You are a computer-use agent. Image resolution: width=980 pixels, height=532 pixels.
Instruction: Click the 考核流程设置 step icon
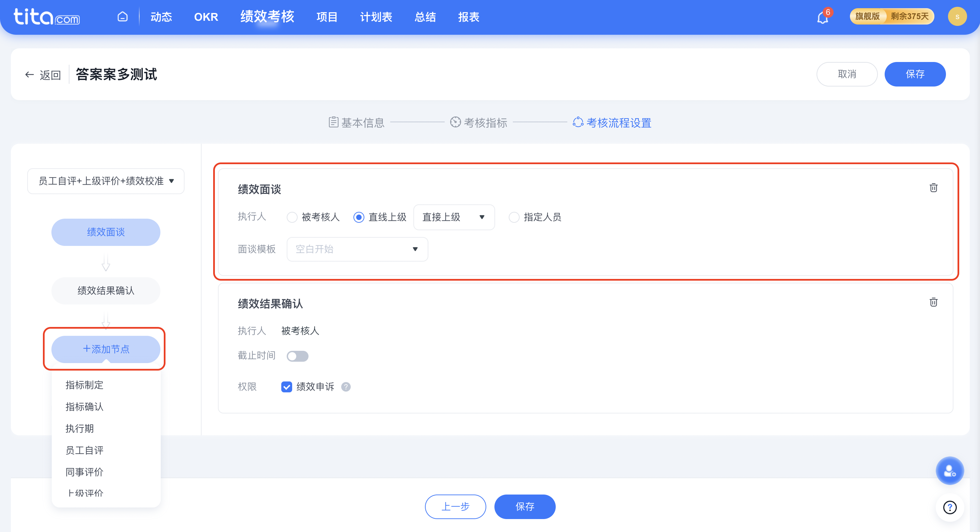click(578, 122)
